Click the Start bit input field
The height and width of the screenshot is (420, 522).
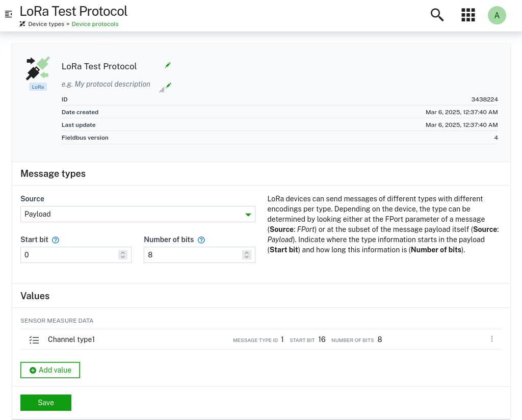tap(69, 255)
